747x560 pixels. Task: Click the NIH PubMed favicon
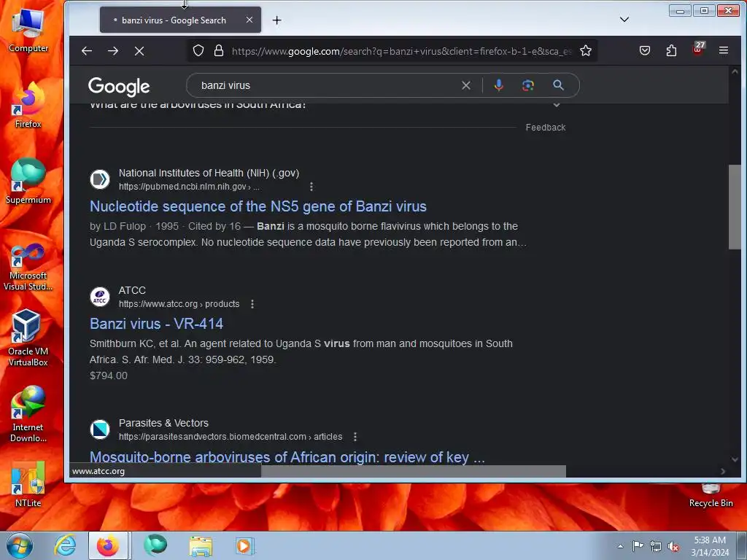[100, 179]
